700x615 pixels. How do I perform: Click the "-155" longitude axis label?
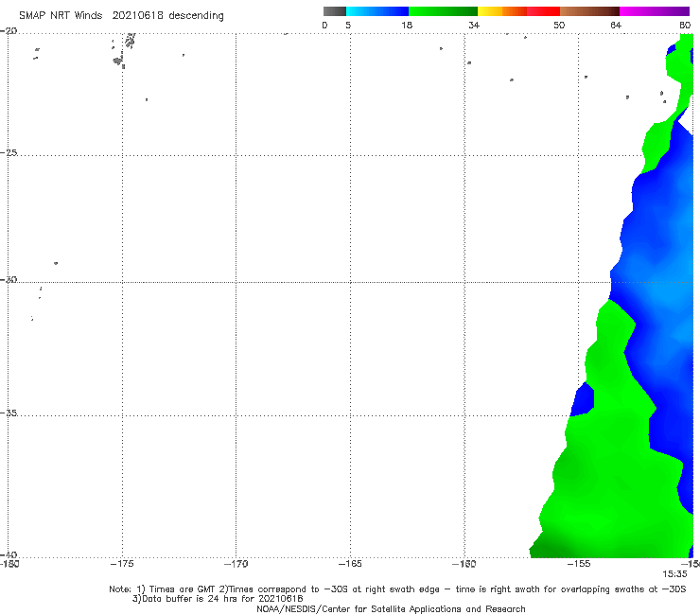[x=579, y=564]
